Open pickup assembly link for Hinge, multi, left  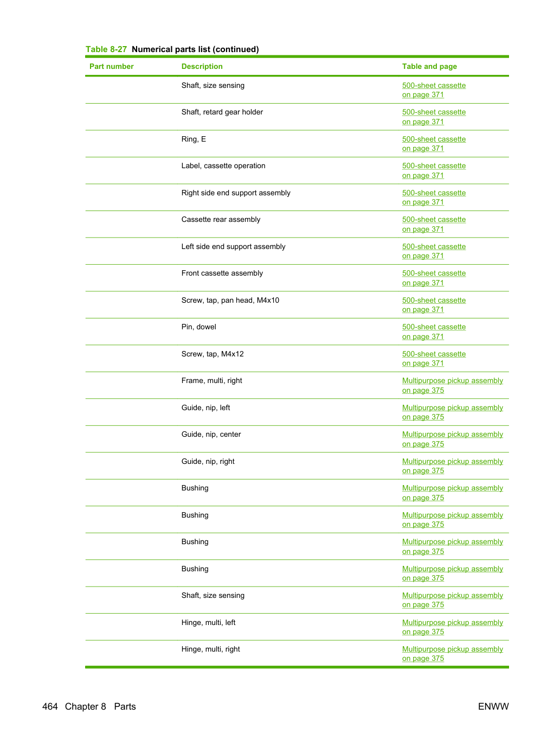click(x=453, y=627)
